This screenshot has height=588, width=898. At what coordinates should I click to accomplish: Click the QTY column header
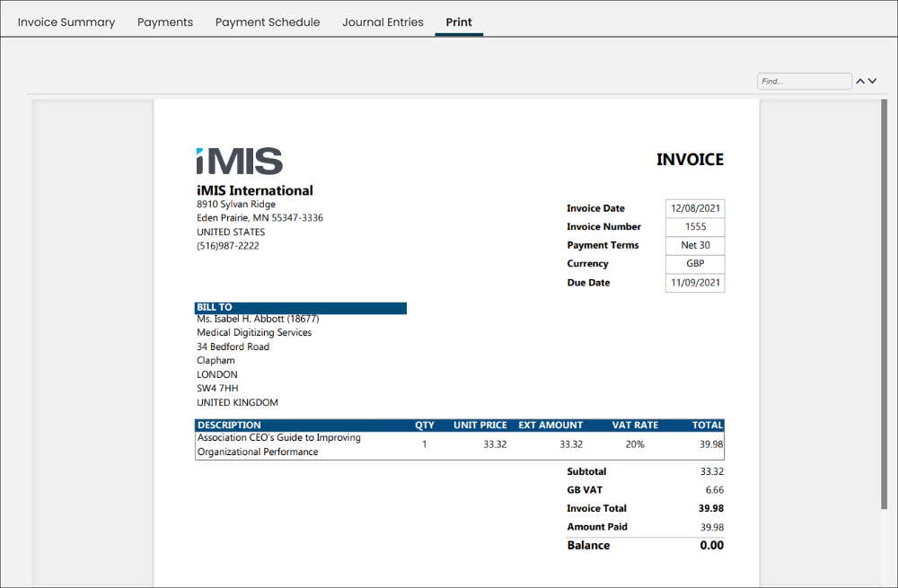[425, 426]
